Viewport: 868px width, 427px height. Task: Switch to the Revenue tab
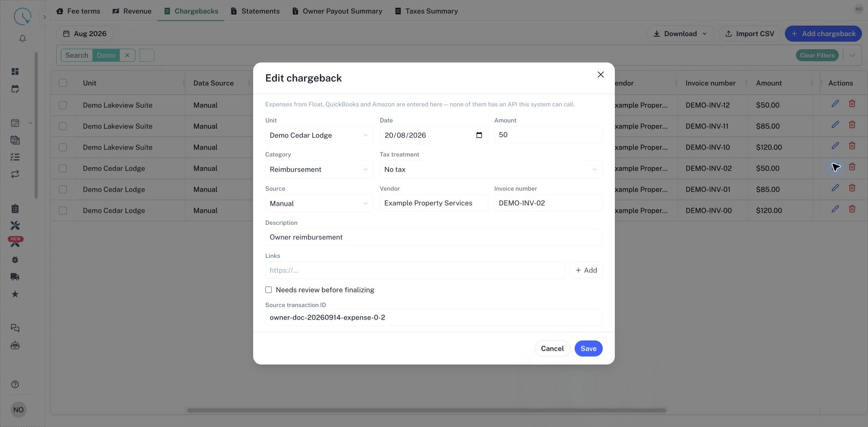click(132, 11)
